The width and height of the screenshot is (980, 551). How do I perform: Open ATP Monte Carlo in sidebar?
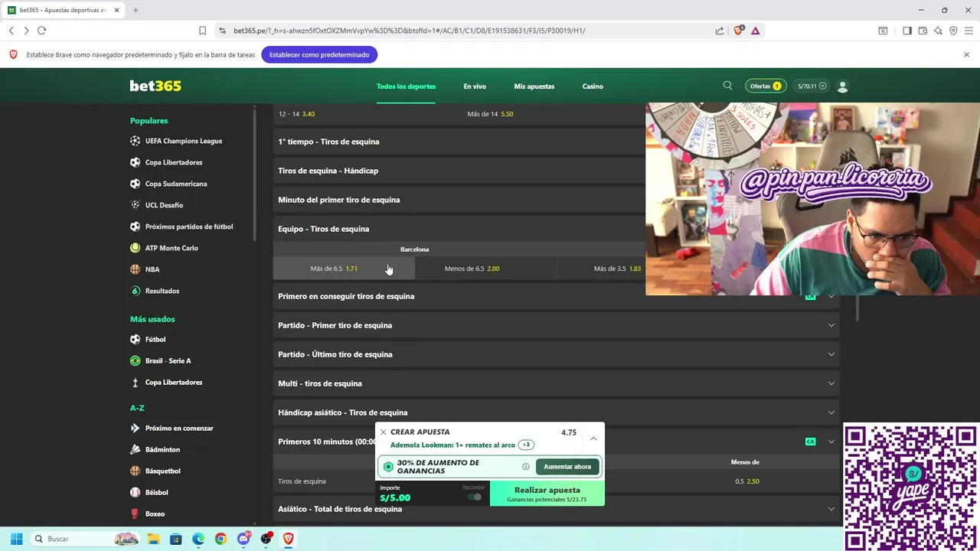[171, 248]
